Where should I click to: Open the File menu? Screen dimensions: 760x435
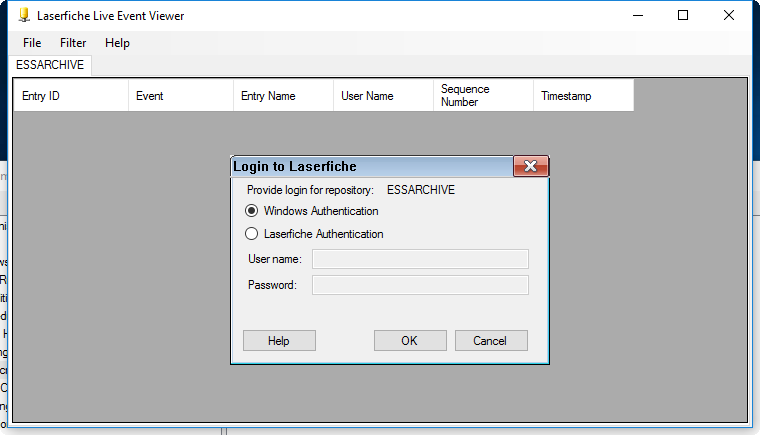click(32, 43)
